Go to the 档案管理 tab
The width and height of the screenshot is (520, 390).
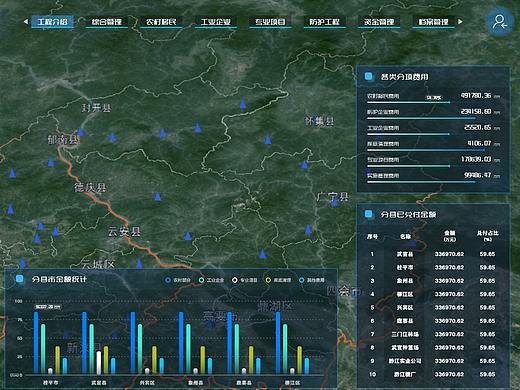tap(433, 22)
